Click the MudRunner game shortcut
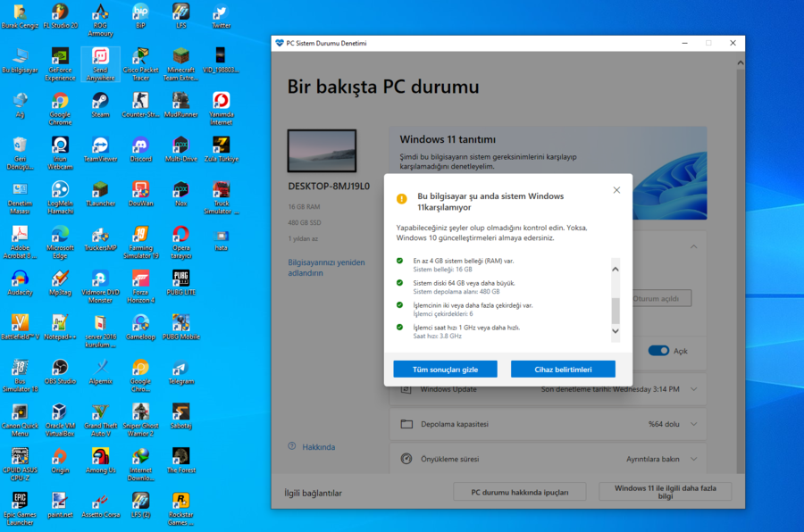This screenshot has width=804, height=532. pos(181,105)
